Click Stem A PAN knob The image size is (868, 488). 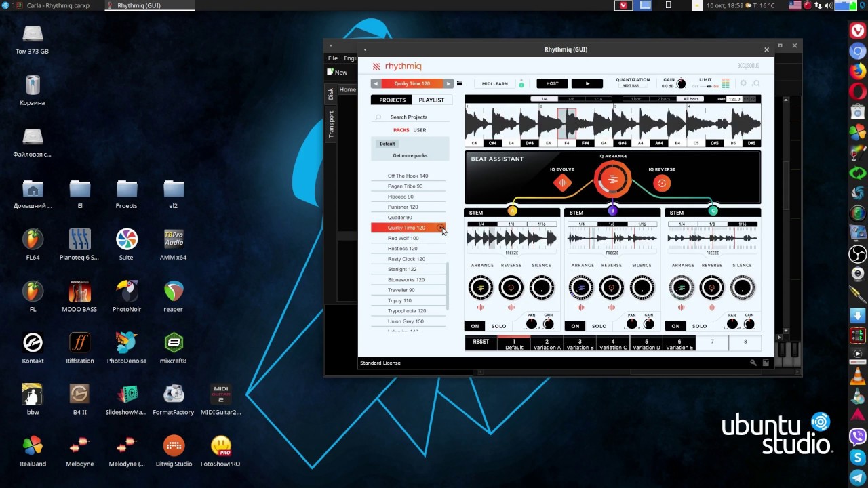pos(531,324)
